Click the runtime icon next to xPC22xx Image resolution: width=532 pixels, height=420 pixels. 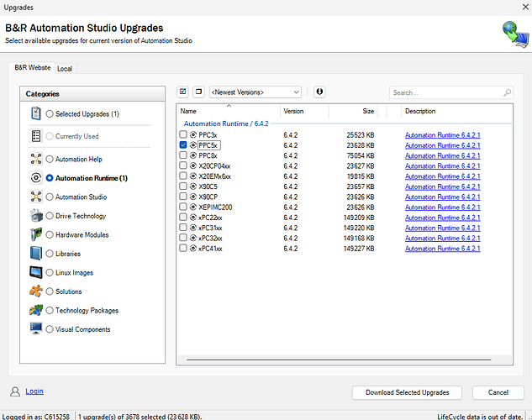pos(193,218)
